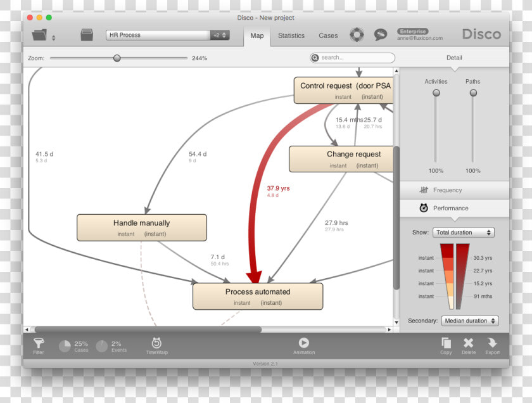Image resolution: width=532 pixels, height=403 pixels.
Task: Click the horizontal scrollbar left arrow
Action: click(27, 329)
